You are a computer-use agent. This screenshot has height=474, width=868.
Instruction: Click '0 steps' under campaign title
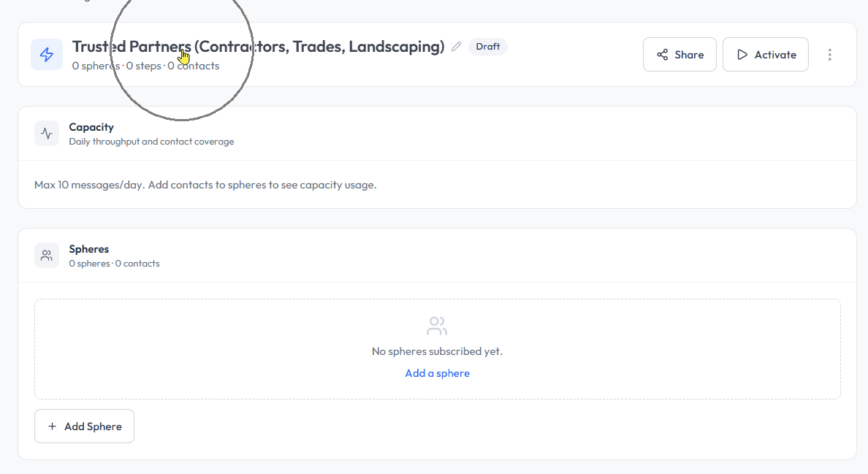[143, 66]
